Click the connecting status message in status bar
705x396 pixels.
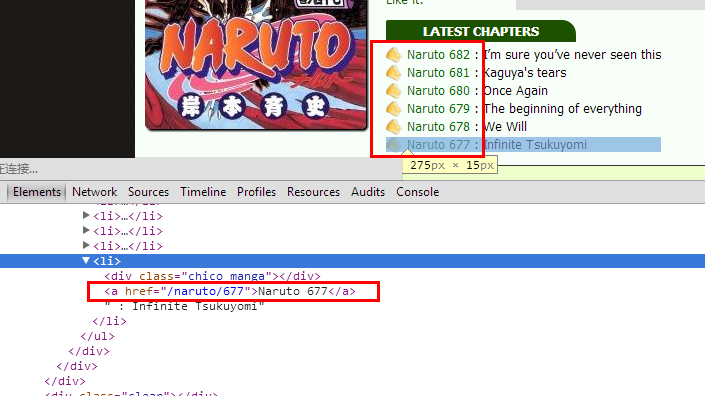pos(19,169)
